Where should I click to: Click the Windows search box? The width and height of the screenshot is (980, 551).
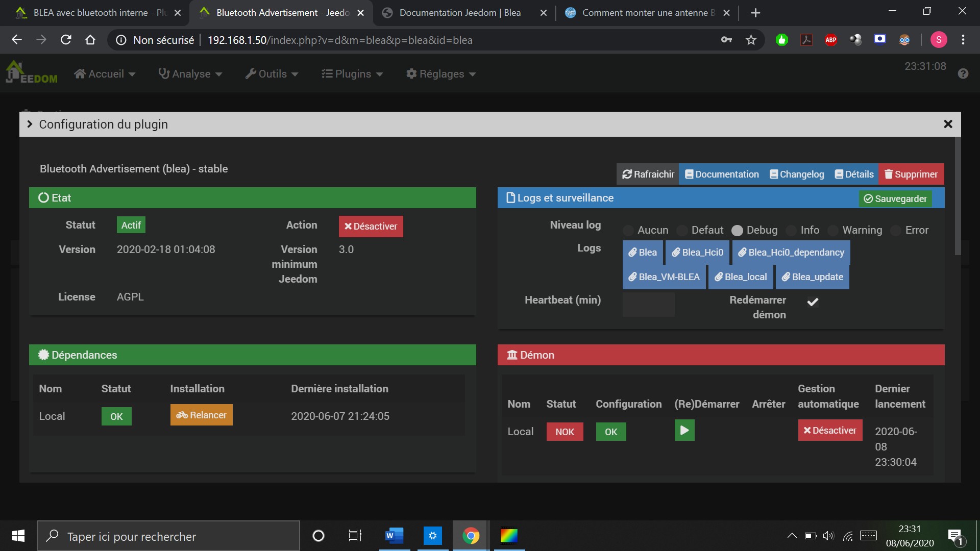(168, 536)
